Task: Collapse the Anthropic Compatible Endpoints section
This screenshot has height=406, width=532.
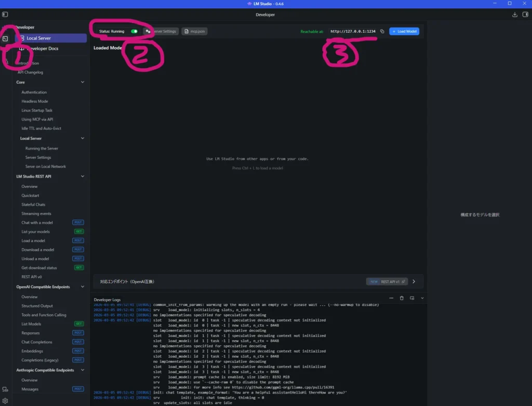Action: coord(82,370)
